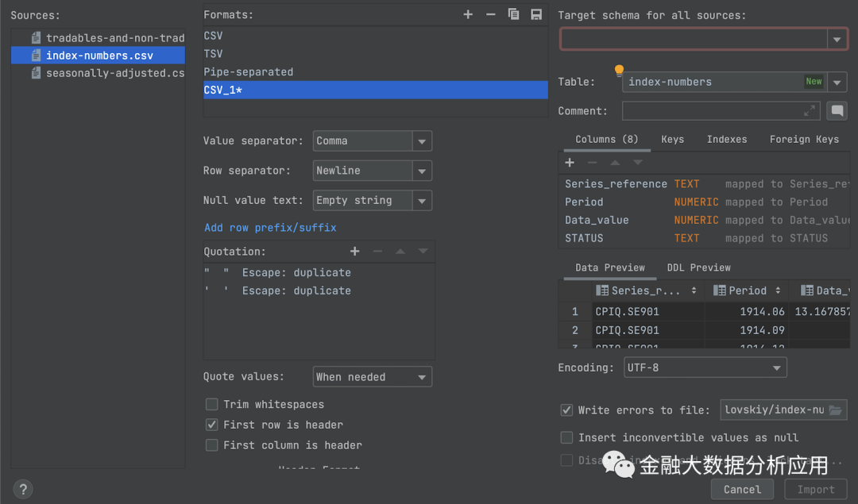Switch to the DDL Preview tab
The width and height of the screenshot is (858, 504).
click(x=698, y=267)
